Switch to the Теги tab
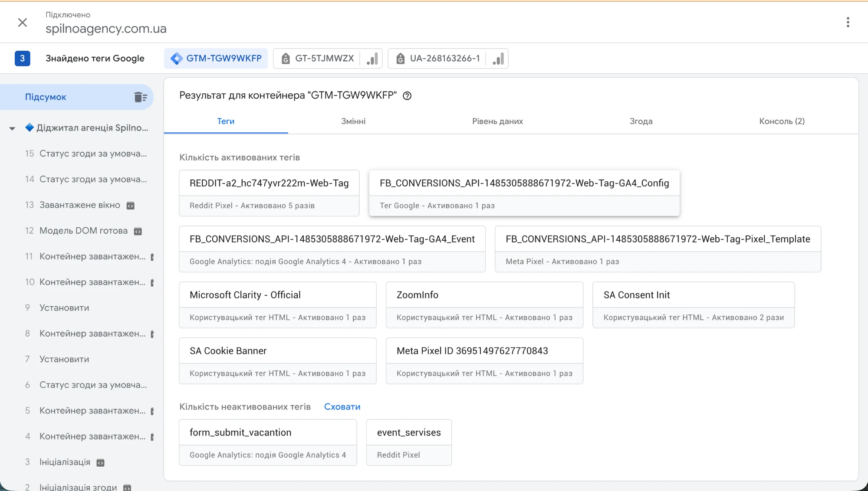This screenshot has width=868, height=491. coord(226,121)
